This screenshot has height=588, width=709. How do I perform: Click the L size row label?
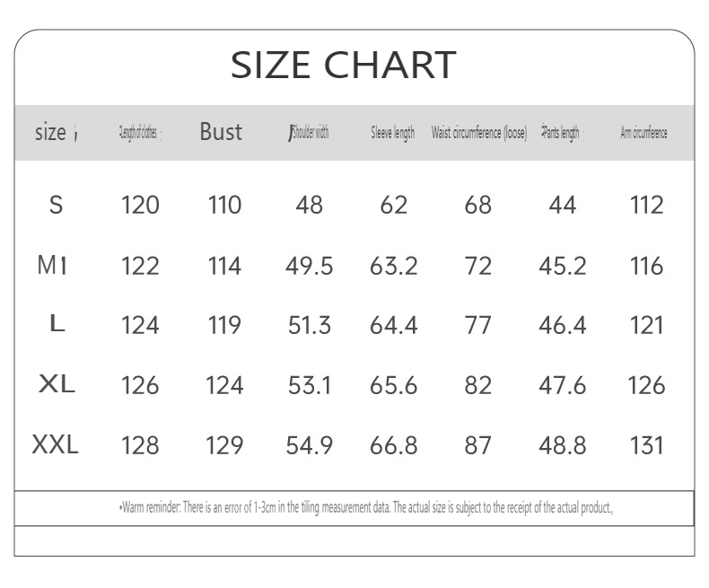(x=57, y=323)
